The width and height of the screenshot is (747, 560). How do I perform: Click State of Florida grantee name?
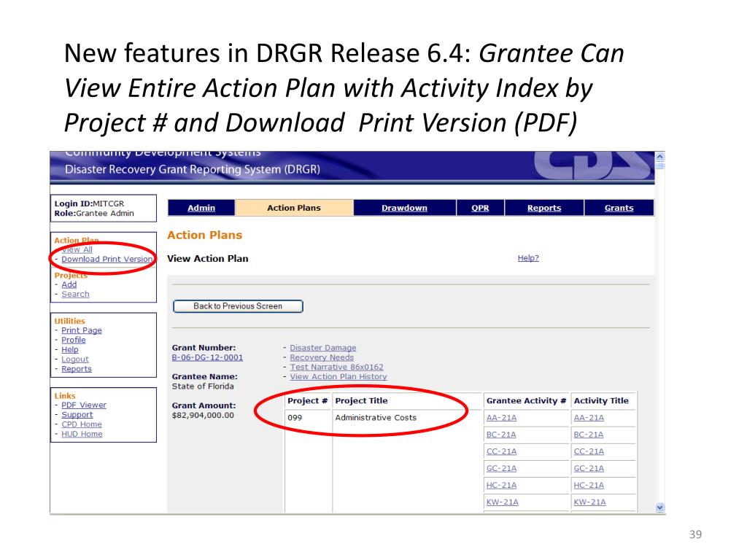tap(203, 386)
